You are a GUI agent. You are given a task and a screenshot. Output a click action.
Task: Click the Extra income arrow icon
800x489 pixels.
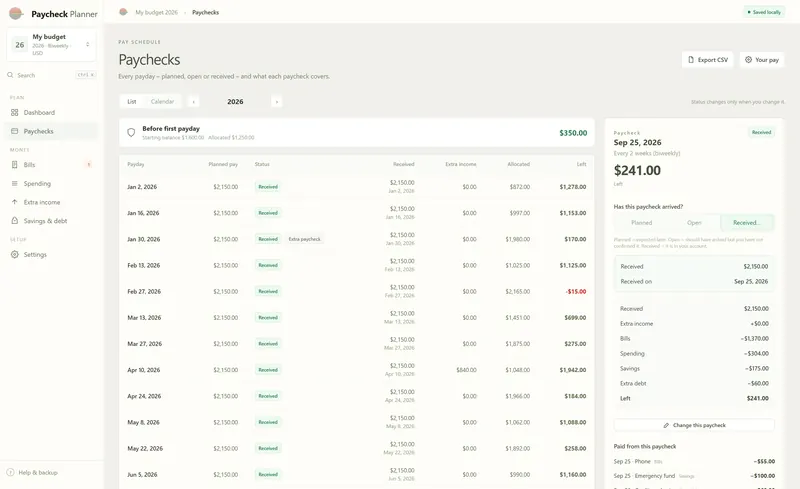(14, 202)
